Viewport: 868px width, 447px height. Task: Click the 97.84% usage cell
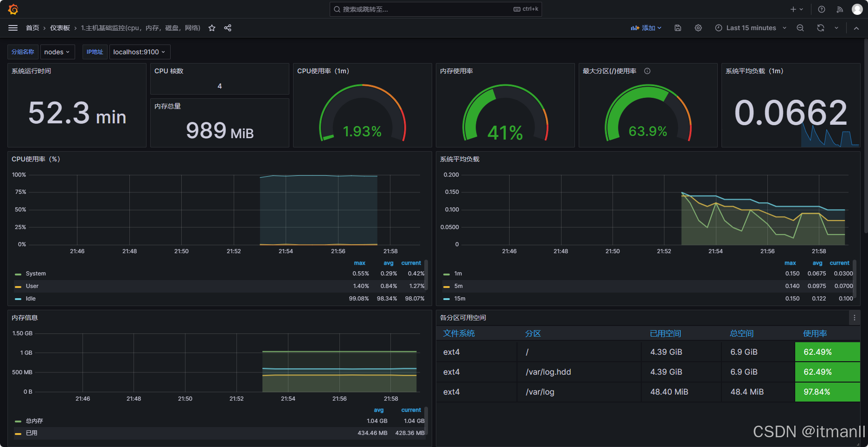(x=828, y=392)
